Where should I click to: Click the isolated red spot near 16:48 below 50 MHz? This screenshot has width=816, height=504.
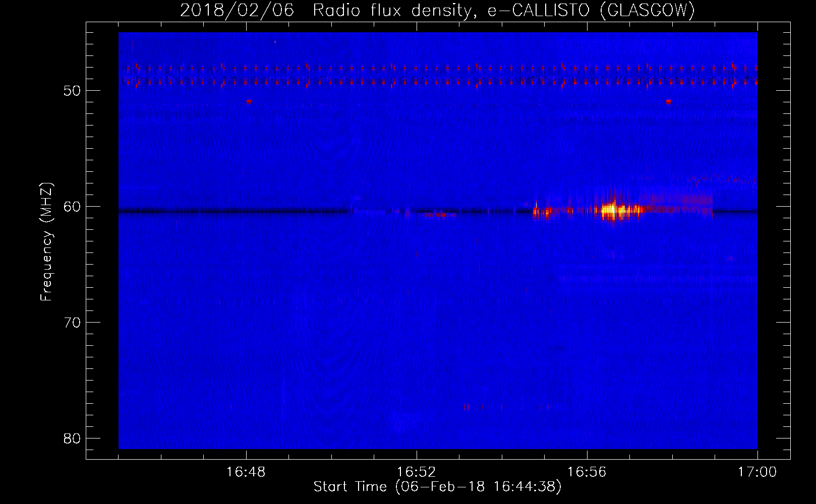click(249, 101)
